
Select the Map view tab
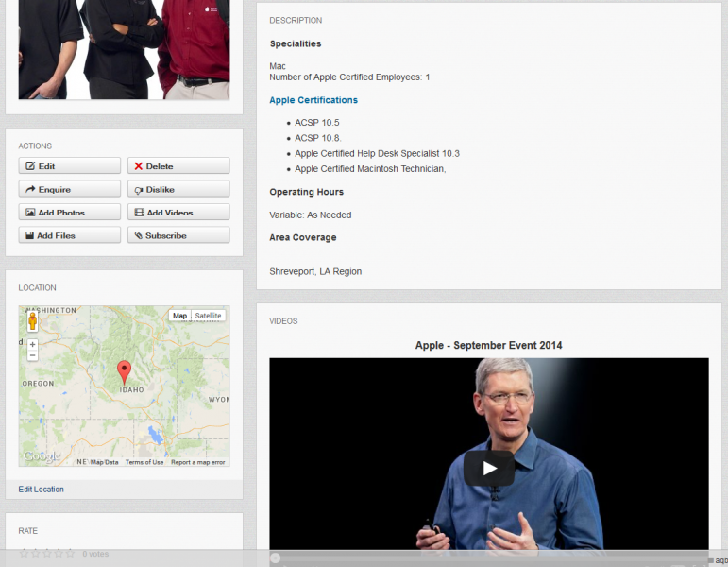(x=179, y=316)
